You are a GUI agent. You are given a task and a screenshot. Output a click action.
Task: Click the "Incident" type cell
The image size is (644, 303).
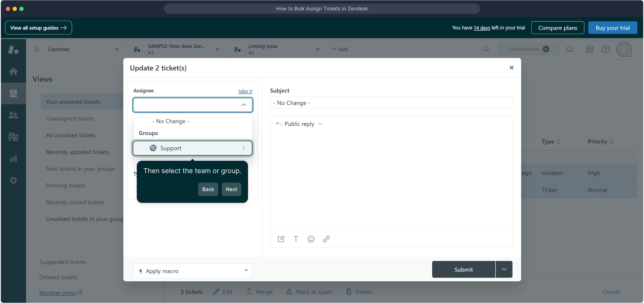[552, 173]
